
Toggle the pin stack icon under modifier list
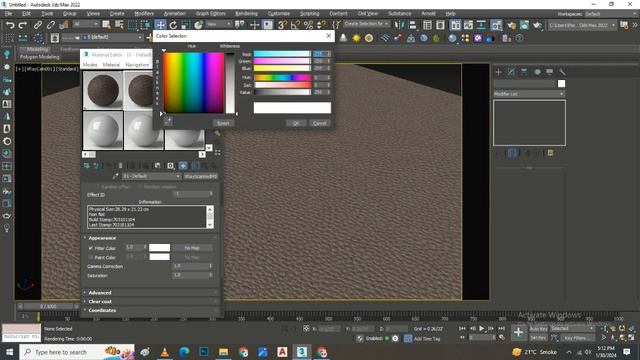click(x=498, y=153)
